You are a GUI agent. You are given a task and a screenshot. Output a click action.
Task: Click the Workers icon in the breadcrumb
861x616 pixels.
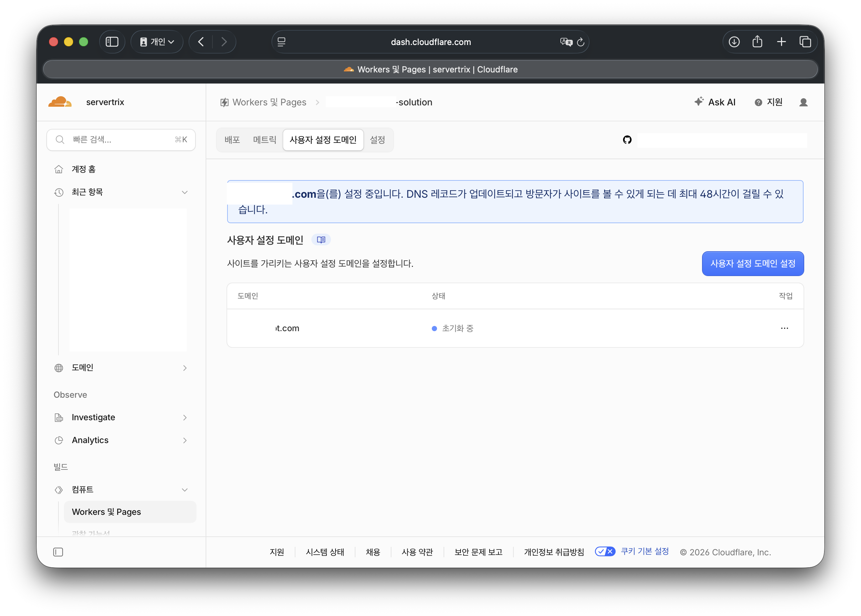click(x=225, y=102)
